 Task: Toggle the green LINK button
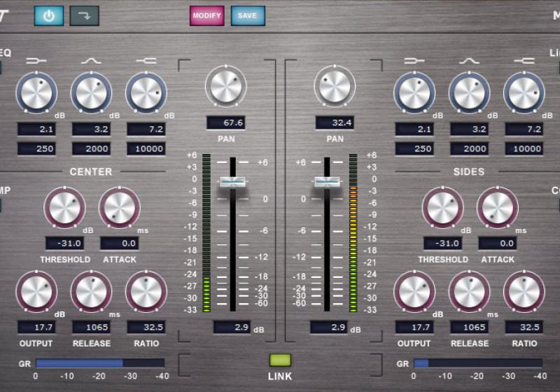[x=281, y=360]
